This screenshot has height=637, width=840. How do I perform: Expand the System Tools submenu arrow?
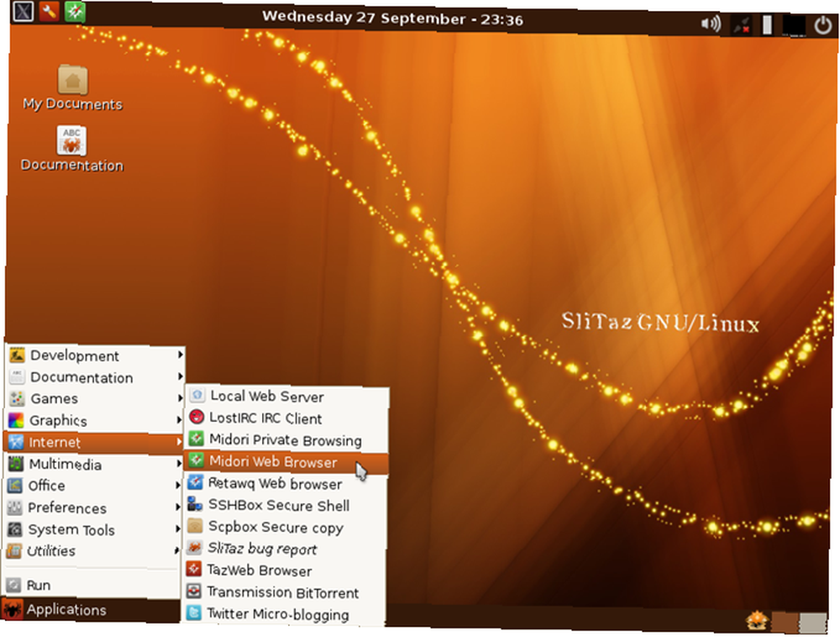[178, 529]
